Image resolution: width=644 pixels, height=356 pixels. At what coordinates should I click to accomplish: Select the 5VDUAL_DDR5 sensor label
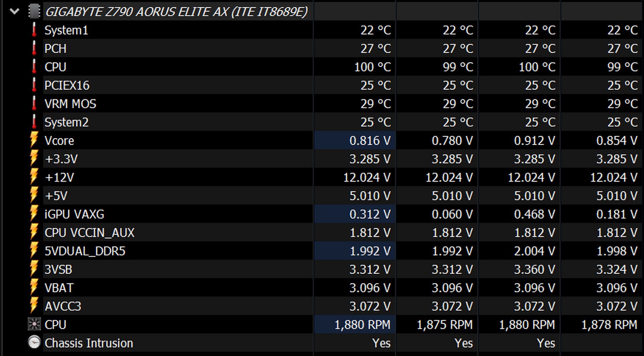[85, 252]
